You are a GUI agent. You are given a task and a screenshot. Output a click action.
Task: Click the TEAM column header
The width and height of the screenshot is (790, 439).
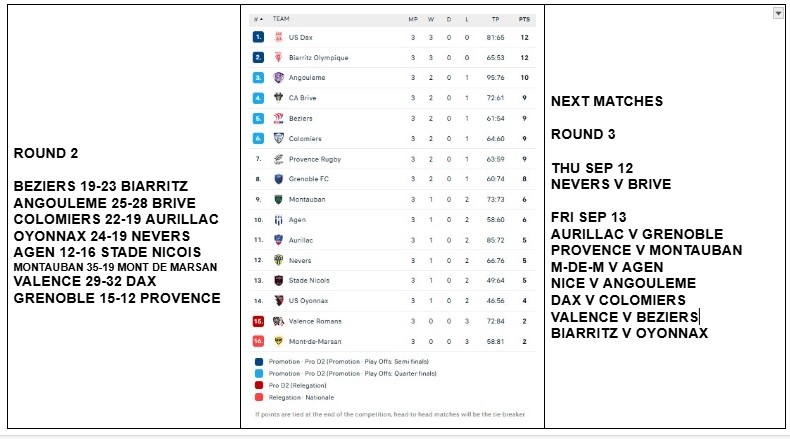(281, 18)
